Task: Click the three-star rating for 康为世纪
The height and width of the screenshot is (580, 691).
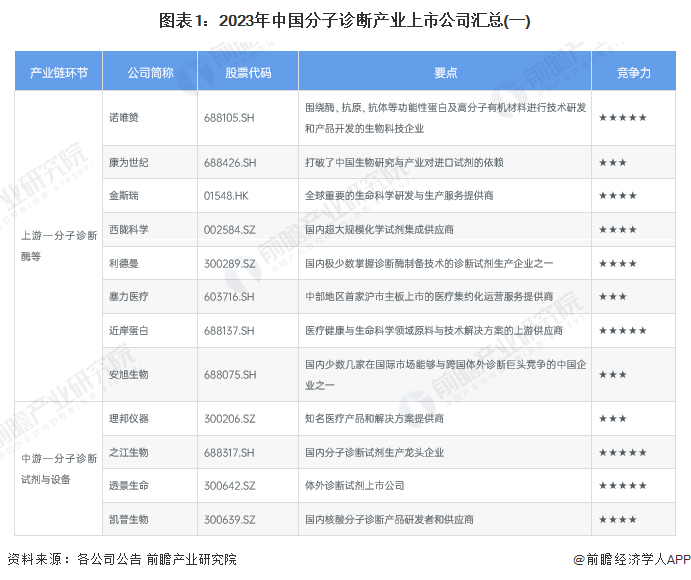Action: (x=613, y=163)
